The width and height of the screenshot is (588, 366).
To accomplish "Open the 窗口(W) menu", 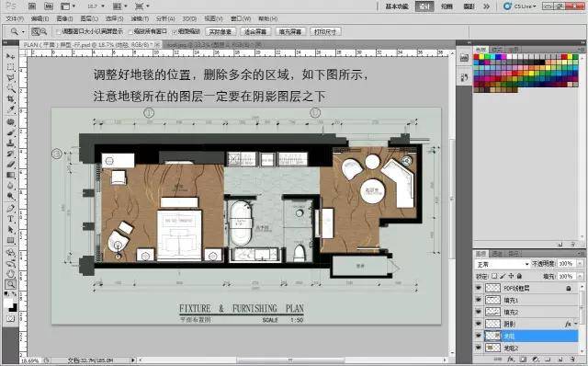I will pyautogui.click(x=241, y=18).
